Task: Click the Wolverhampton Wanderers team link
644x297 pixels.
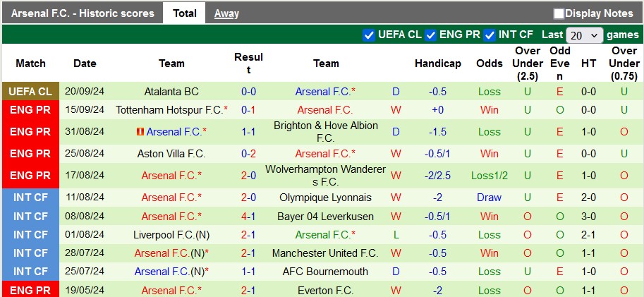Action: click(326, 175)
